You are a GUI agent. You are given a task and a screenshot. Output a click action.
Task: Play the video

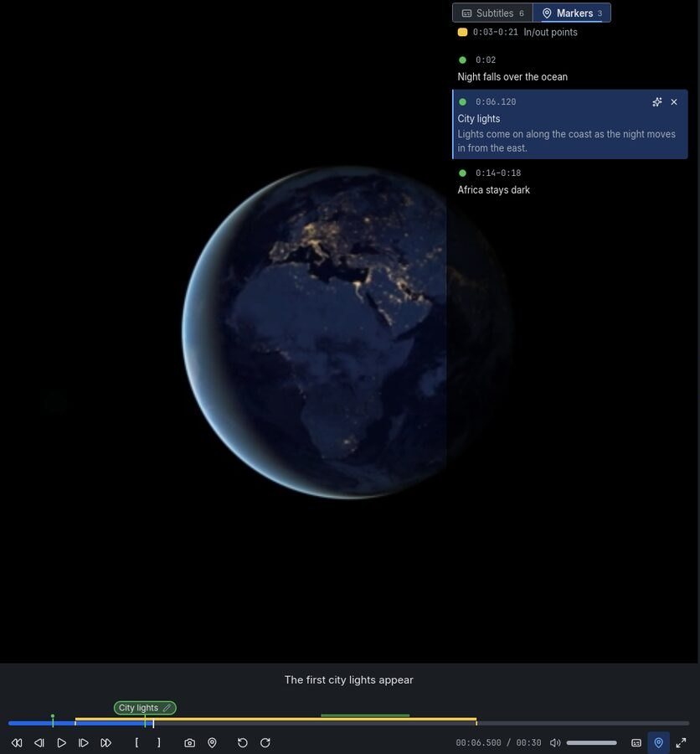61,742
